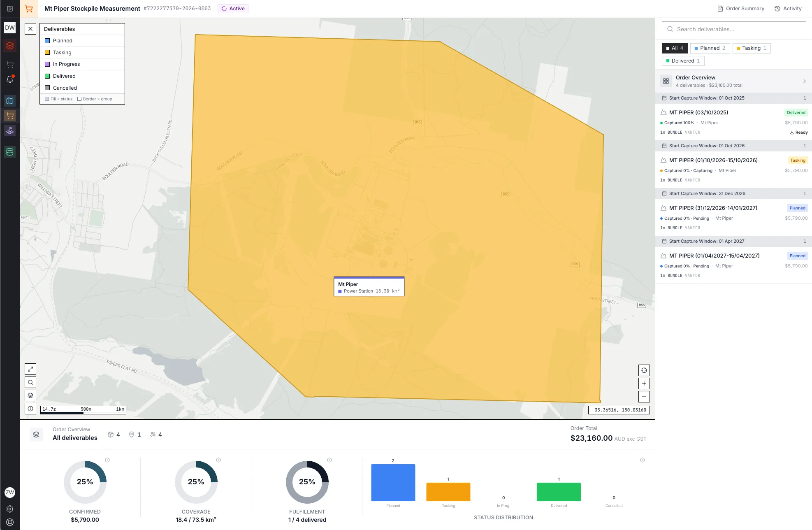Select the All 4 filter tab
812x530 pixels.
tap(675, 48)
